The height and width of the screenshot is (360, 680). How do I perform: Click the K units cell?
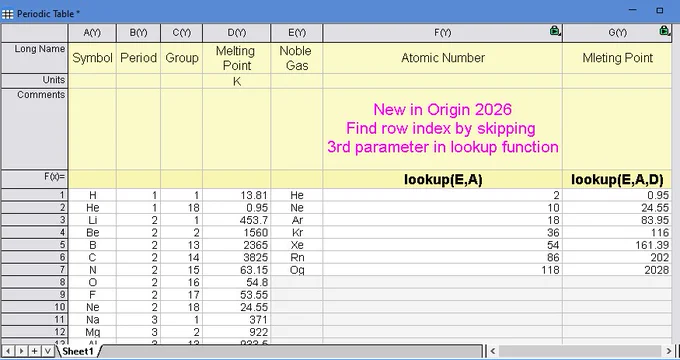coord(236,81)
